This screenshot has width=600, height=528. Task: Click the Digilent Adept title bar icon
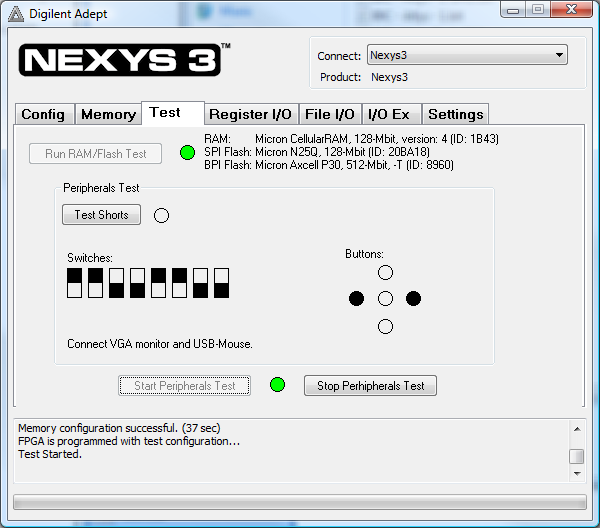[x=16, y=14]
